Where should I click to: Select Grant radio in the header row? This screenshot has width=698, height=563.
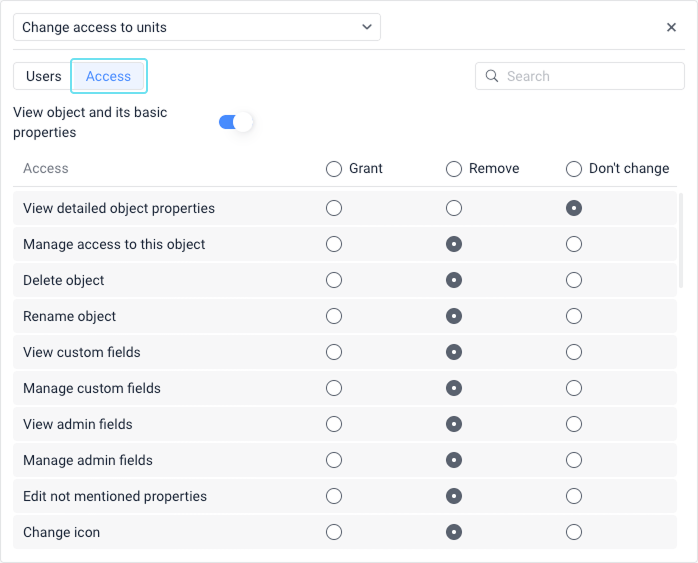click(x=334, y=169)
